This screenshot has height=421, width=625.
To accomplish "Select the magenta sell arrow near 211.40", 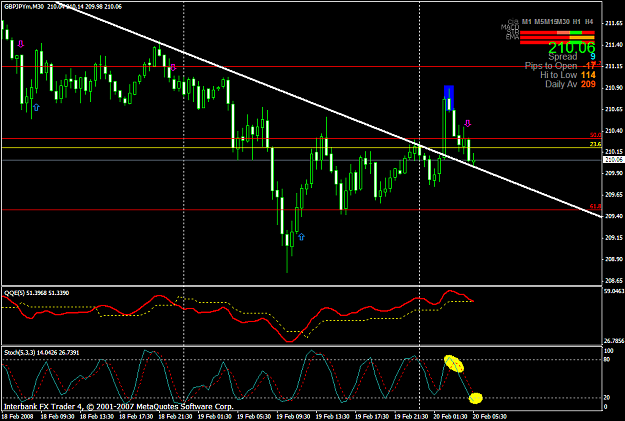I will (21, 44).
